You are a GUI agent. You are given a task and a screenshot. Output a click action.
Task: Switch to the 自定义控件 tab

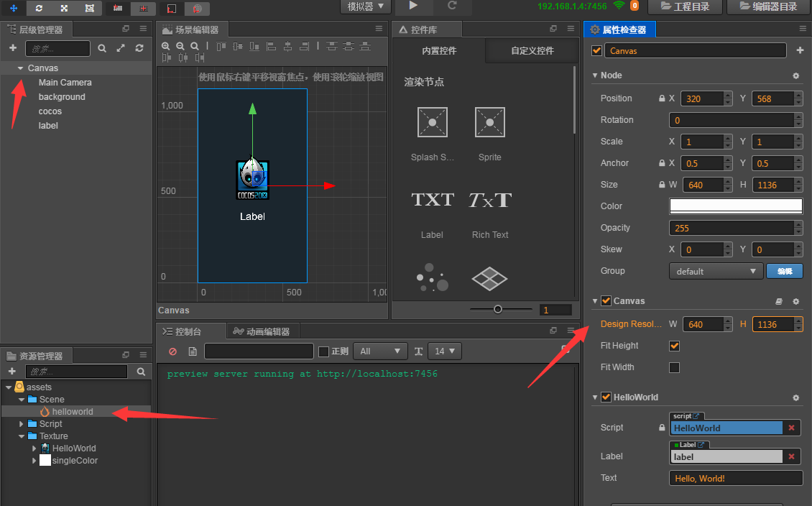pyautogui.click(x=532, y=51)
